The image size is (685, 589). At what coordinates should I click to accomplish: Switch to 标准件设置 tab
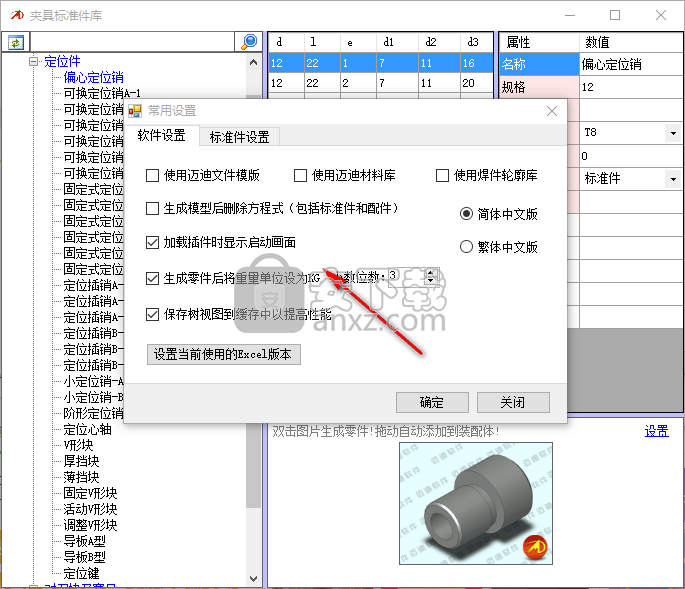(x=239, y=137)
